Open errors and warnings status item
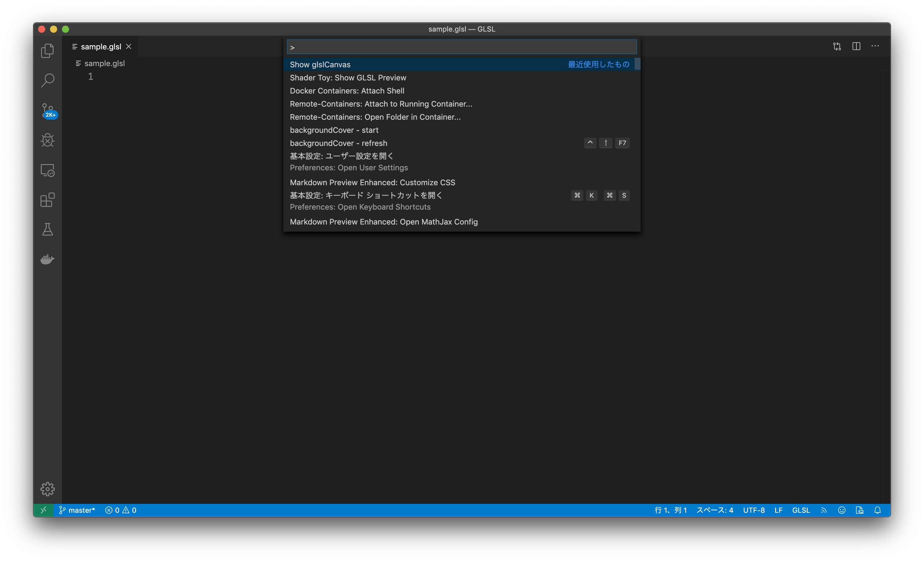924x561 pixels. click(121, 510)
